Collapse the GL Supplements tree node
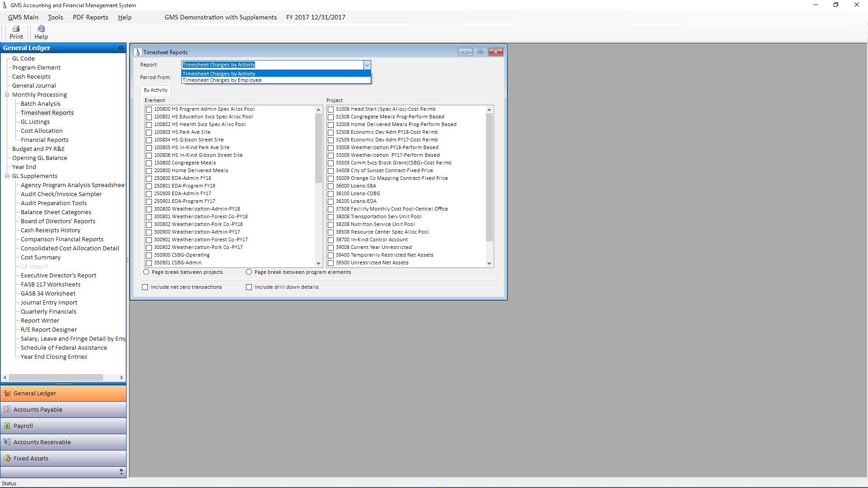868x488 pixels. [7, 176]
